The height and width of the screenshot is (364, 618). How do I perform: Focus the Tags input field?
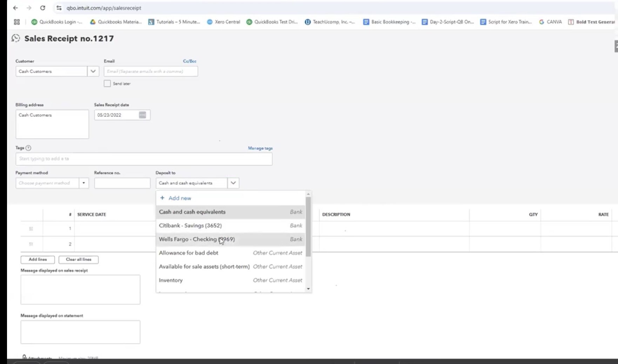click(144, 159)
